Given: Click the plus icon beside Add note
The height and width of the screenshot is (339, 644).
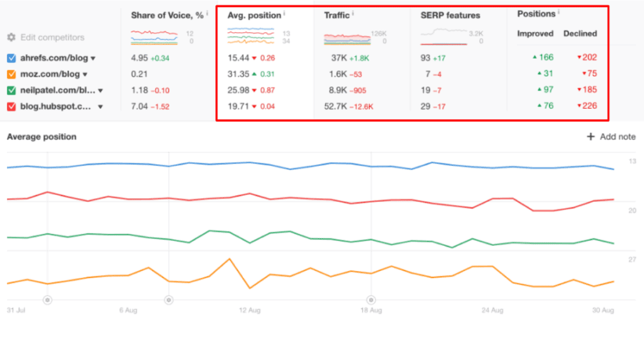Looking at the screenshot, I should [591, 137].
